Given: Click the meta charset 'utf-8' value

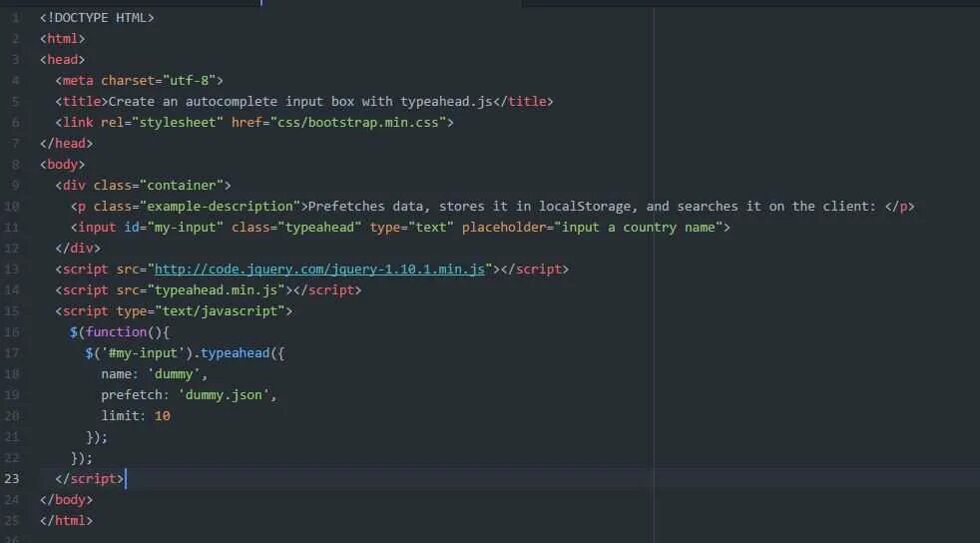Looking at the screenshot, I should (189, 81).
